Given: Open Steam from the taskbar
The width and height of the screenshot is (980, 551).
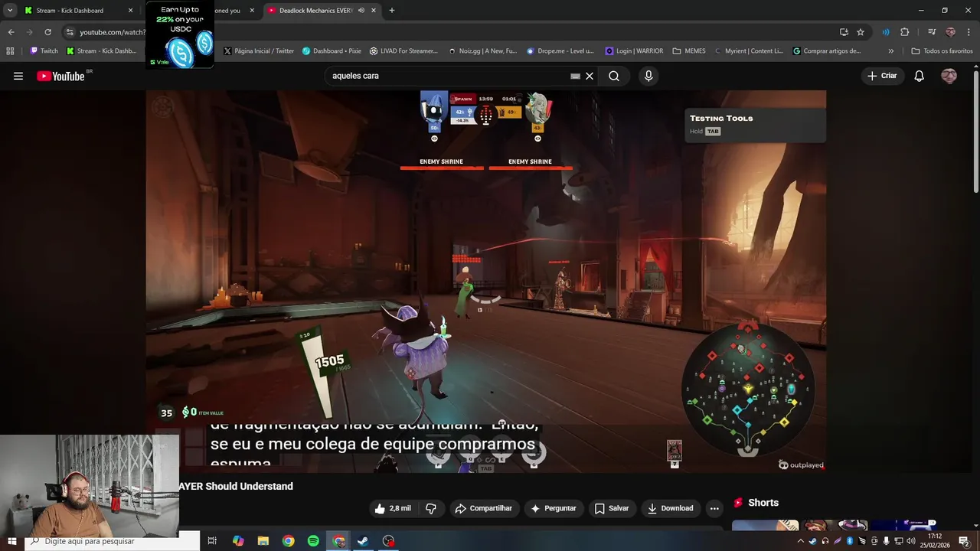Looking at the screenshot, I should point(364,541).
